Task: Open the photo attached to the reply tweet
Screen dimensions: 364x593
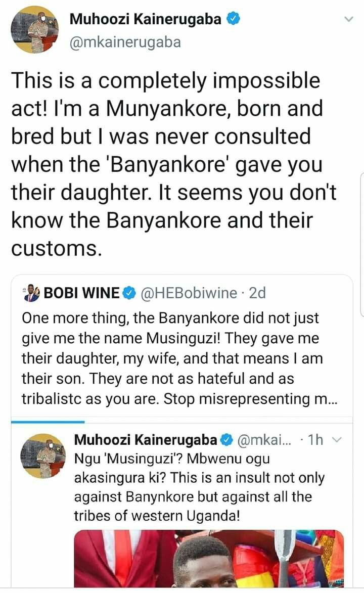Action: [x=208, y=558]
